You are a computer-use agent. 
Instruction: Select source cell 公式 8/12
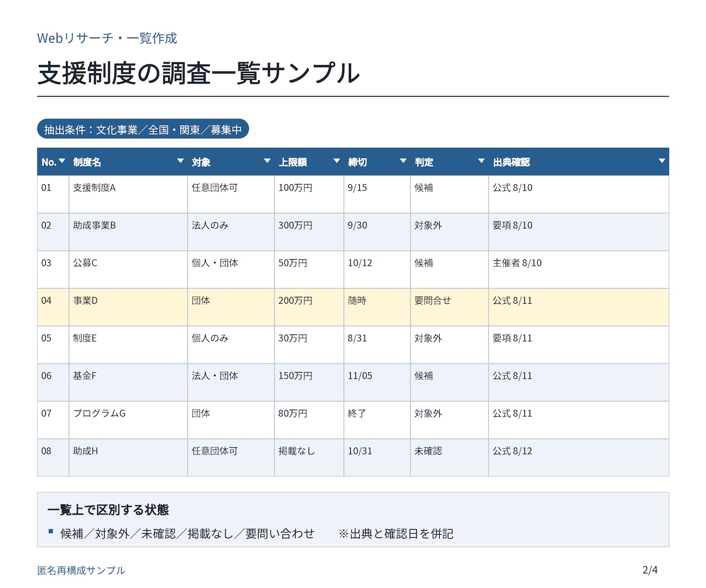579,457
